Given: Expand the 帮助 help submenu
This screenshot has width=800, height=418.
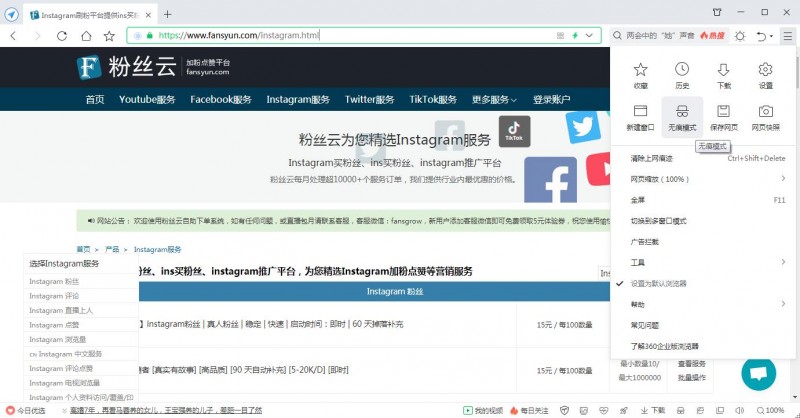Looking at the screenshot, I should pos(703,304).
